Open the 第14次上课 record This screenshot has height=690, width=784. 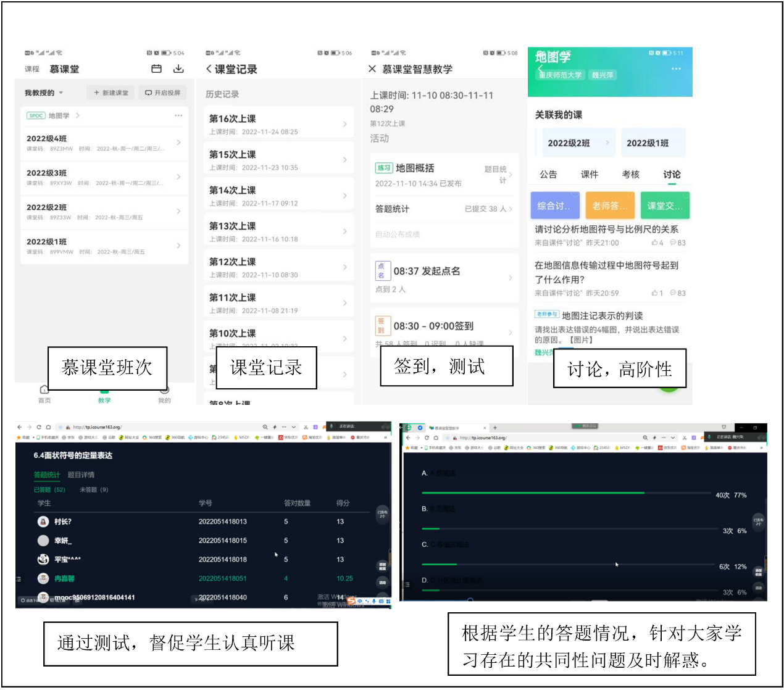[279, 195]
